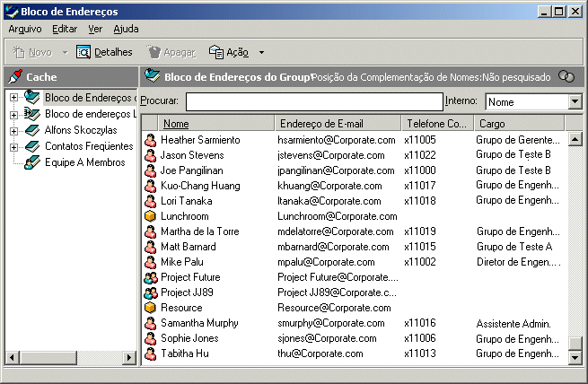Click Project JJ89 group icon
Screen dimensions: 588x384
point(151,292)
